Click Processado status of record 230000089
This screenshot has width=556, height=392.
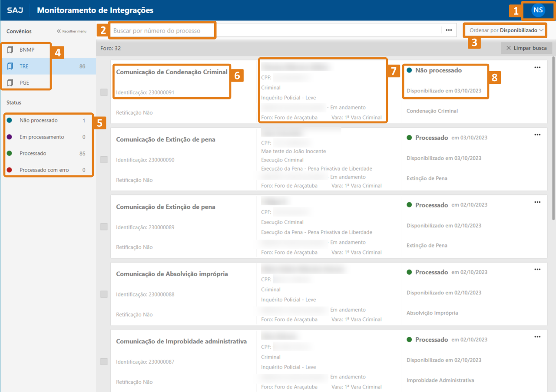click(x=431, y=205)
